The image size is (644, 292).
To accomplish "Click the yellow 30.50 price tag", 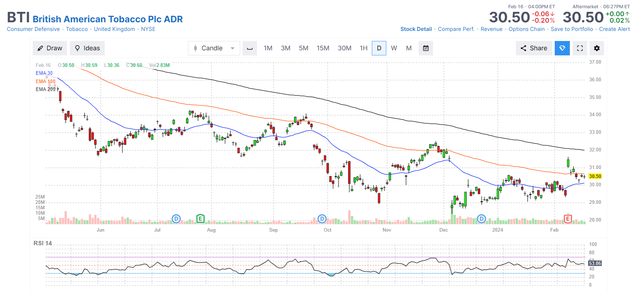I will pyautogui.click(x=595, y=176).
